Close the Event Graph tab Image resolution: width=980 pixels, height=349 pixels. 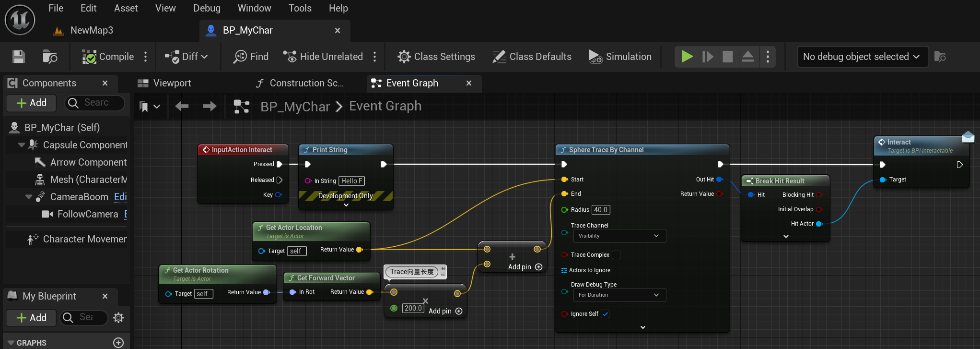tap(469, 83)
